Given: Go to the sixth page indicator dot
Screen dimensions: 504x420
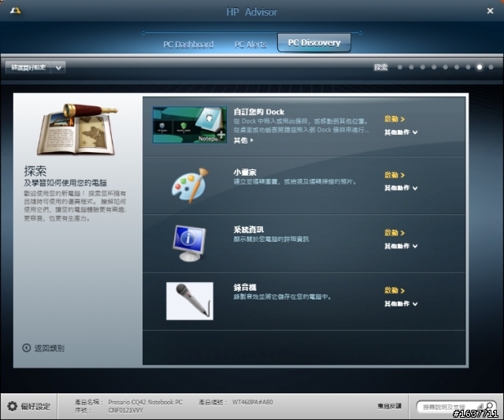Looking at the screenshot, I should pos(457,67).
